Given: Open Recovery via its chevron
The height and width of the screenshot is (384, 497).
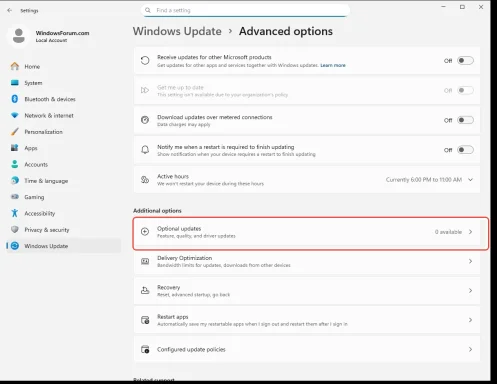Looking at the screenshot, I should (470, 291).
